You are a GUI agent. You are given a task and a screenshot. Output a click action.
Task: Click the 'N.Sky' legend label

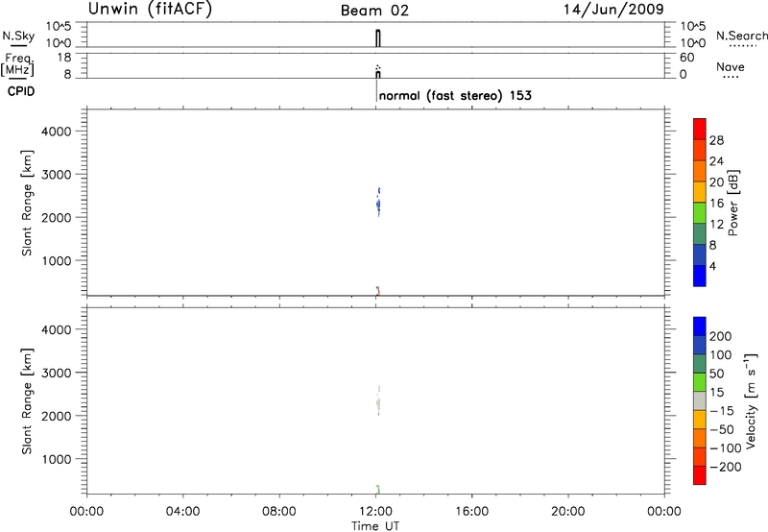[18, 36]
